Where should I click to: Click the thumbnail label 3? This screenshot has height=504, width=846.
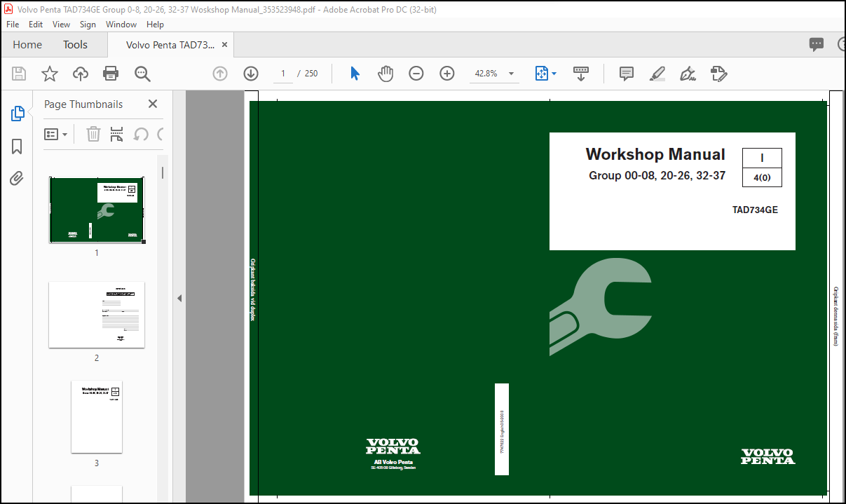point(97,463)
